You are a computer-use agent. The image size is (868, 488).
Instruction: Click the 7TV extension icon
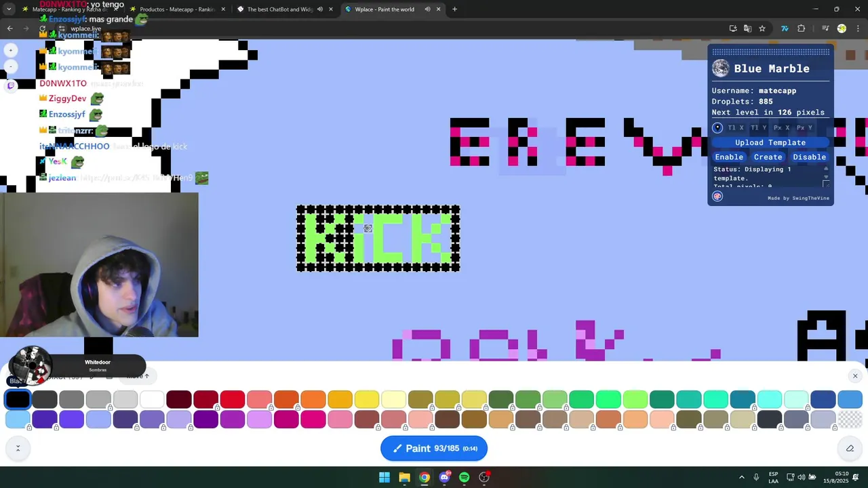(785, 28)
